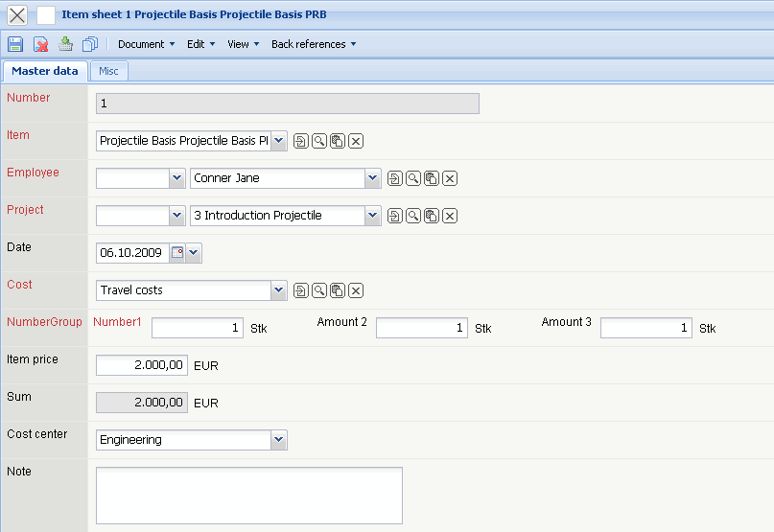Expand the Item Projectile Basis dropdown
The width and height of the screenshot is (774, 532).
click(x=278, y=141)
